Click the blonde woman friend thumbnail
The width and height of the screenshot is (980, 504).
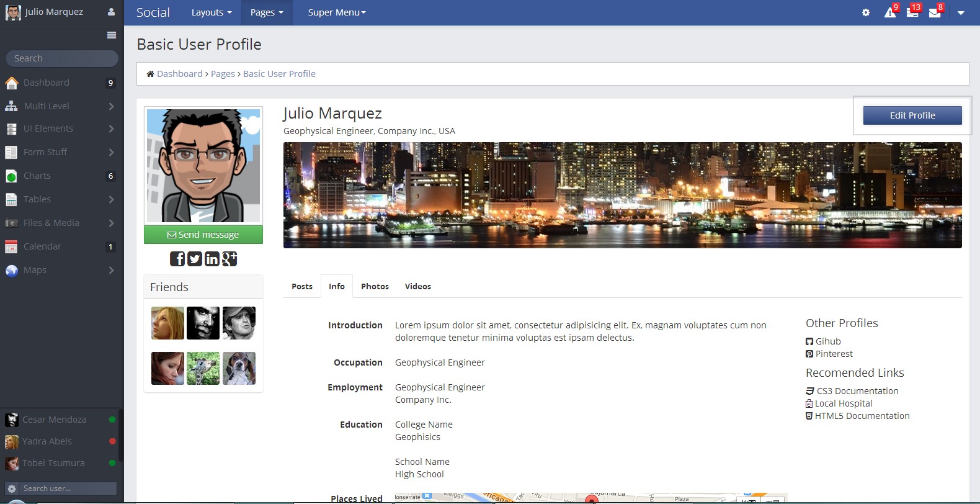pyautogui.click(x=167, y=323)
